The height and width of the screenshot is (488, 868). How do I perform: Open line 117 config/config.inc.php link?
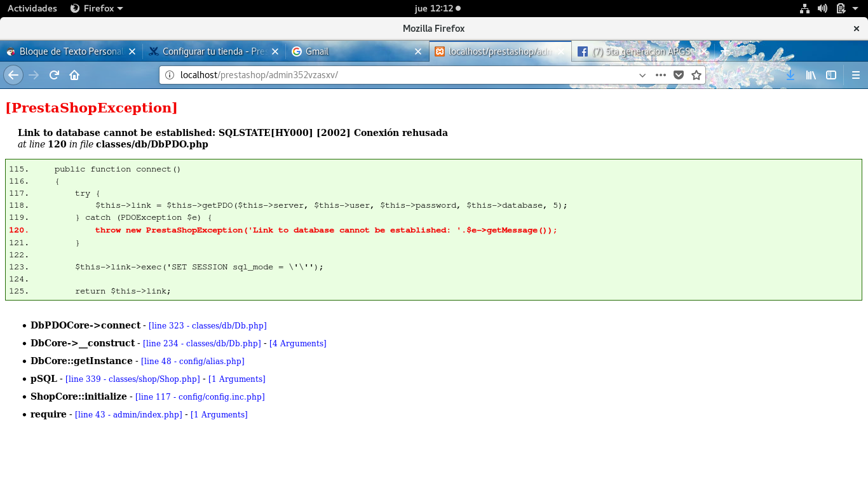click(200, 396)
